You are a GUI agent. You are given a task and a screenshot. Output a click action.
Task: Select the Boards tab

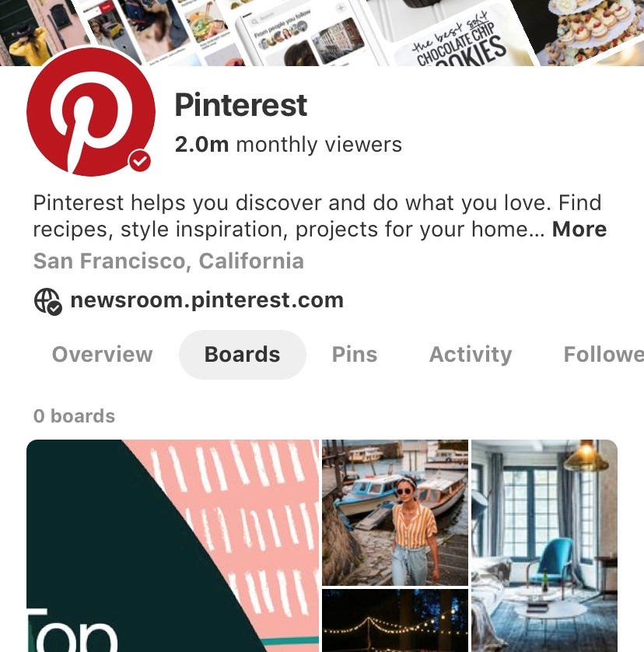(x=243, y=355)
